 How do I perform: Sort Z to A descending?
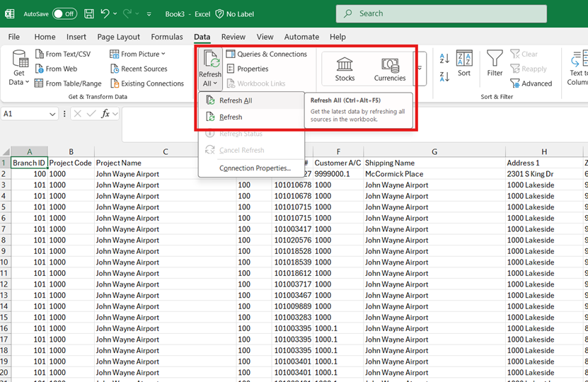click(444, 76)
